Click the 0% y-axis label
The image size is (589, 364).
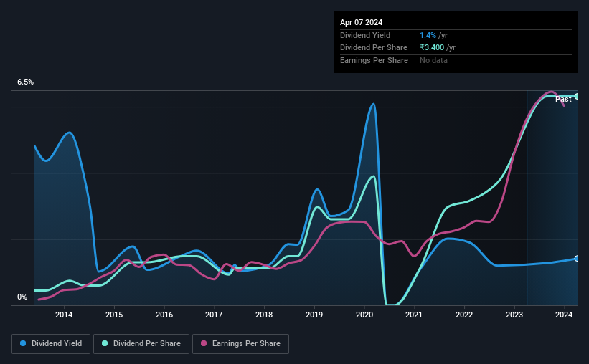(22, 297)
